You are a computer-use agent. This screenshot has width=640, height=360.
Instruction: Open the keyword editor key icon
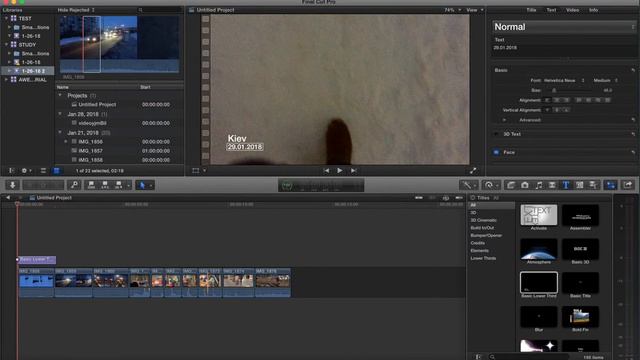75,185
